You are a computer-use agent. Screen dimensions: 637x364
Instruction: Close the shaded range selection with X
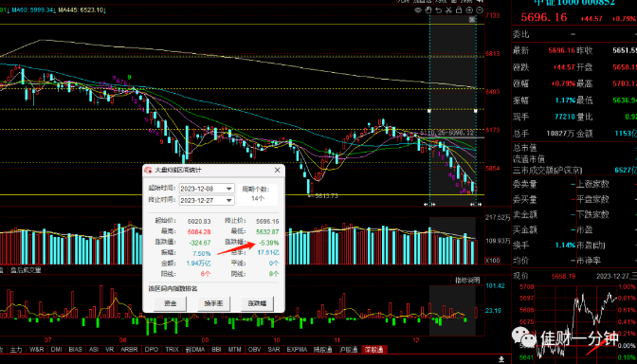pyautogui.click(x=472, y=20)
